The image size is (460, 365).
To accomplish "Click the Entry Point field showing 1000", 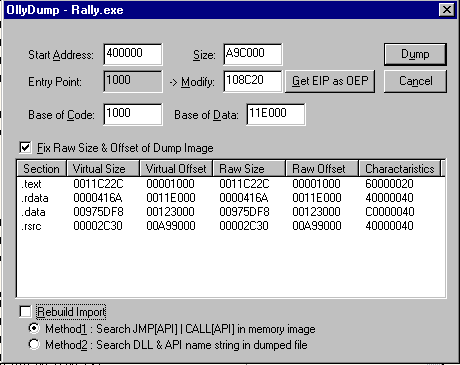I will (133, 81).
